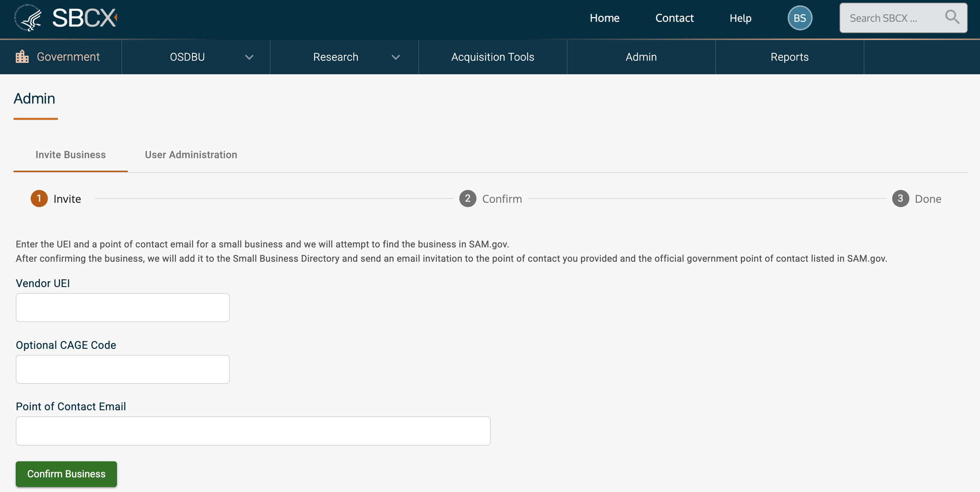Expand the OSDBU dropdown chevron

249,57
